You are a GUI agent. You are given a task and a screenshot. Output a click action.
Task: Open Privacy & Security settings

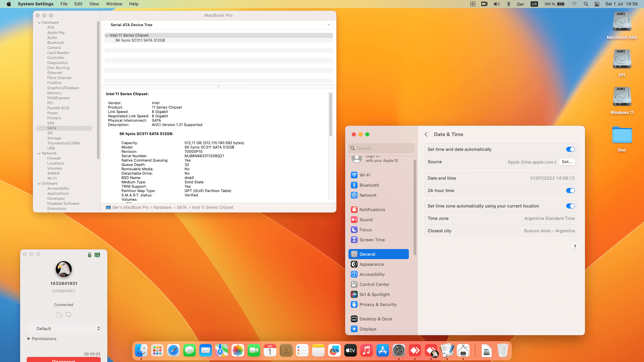(378, 304)
